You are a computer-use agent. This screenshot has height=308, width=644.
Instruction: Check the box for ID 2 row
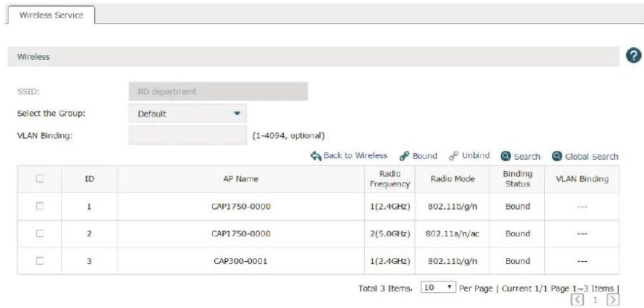(40, 234)
